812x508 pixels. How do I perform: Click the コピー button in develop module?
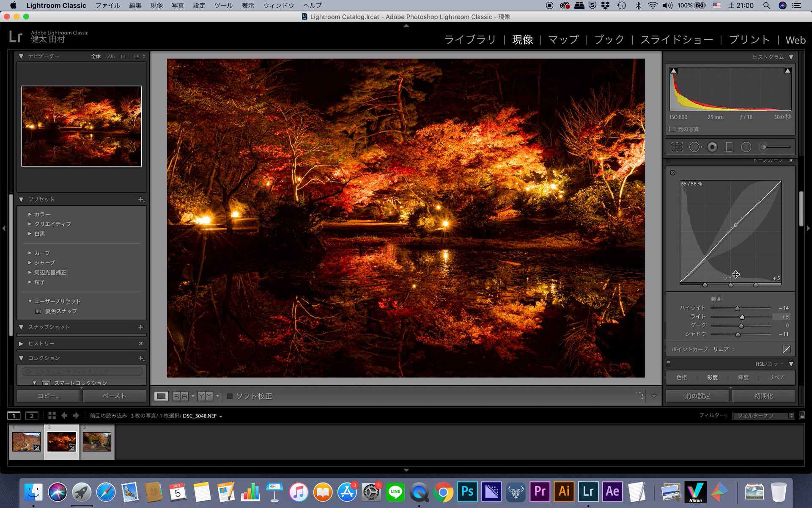click(x=48, y=396)
